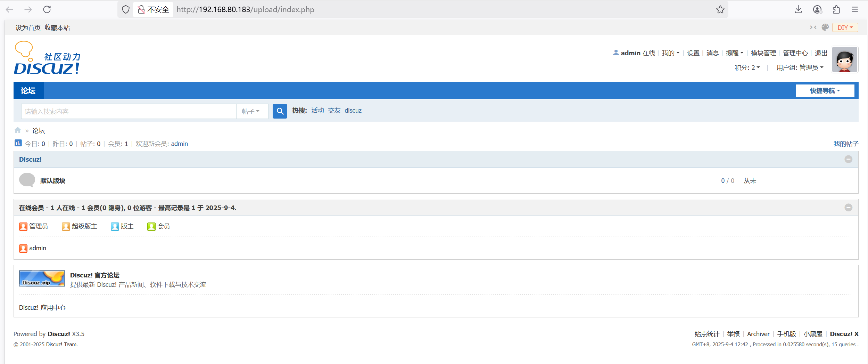Image resolution: width=868 pixels, height=364 pixels.
Task: Open 消息 messages in the user menu
Action: (x=712, y=53)
